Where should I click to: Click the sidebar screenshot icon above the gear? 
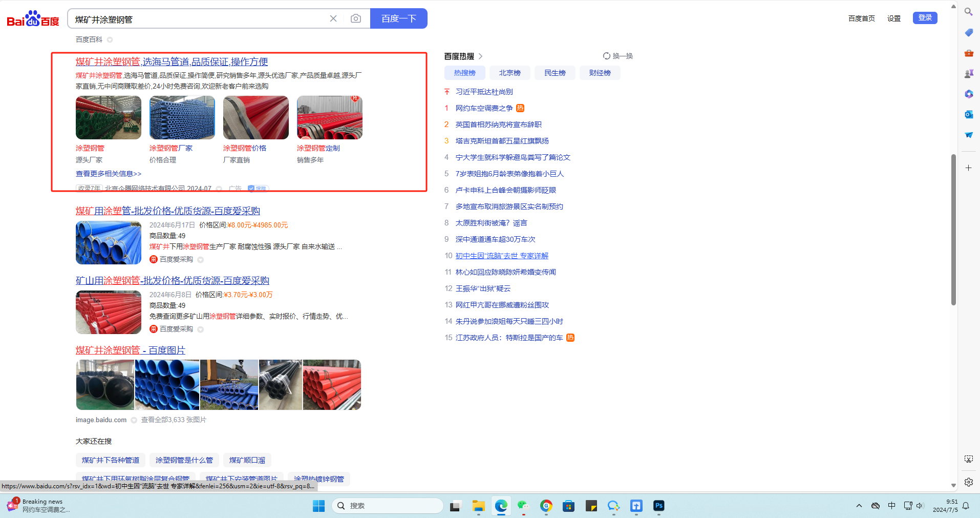coord(968,459)
